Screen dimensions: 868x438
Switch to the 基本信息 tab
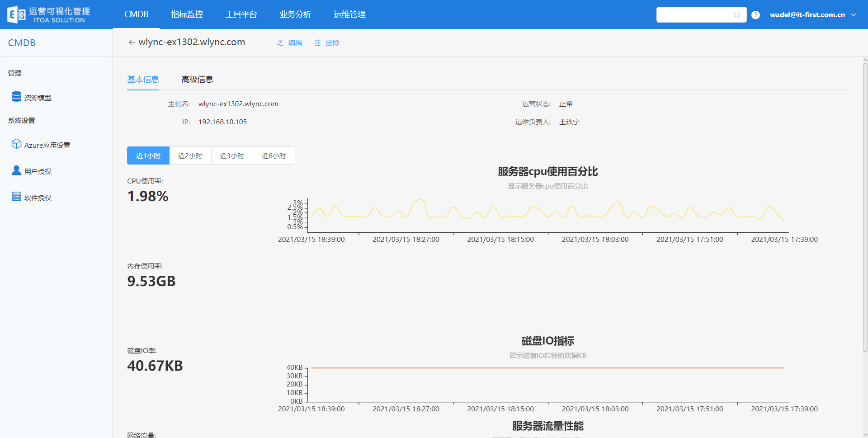pyautogui.click(x=143, y=80)
